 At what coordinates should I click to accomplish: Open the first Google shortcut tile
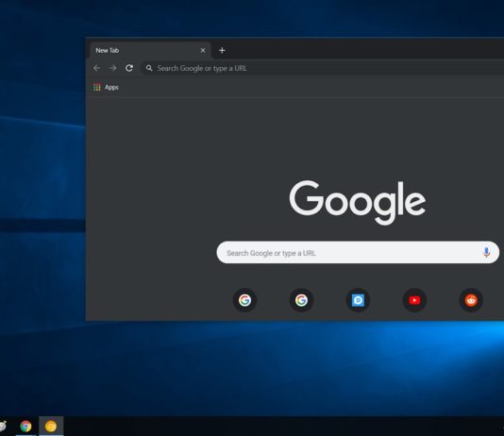(x=244, y=300)
